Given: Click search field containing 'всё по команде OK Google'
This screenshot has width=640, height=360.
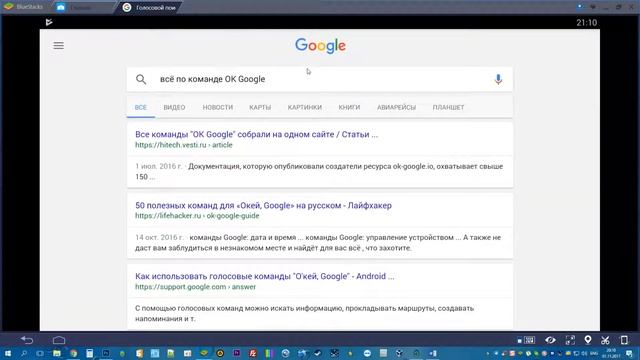Looking at the screenshot, I should pyautogui.click(x=320, y=79).
